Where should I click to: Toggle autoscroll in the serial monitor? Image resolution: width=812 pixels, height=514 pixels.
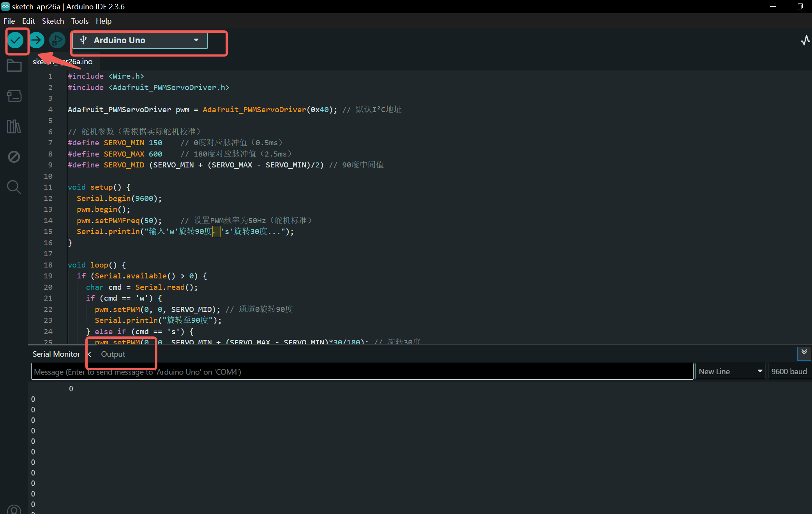pyautogui.click(x=804, y=352)
